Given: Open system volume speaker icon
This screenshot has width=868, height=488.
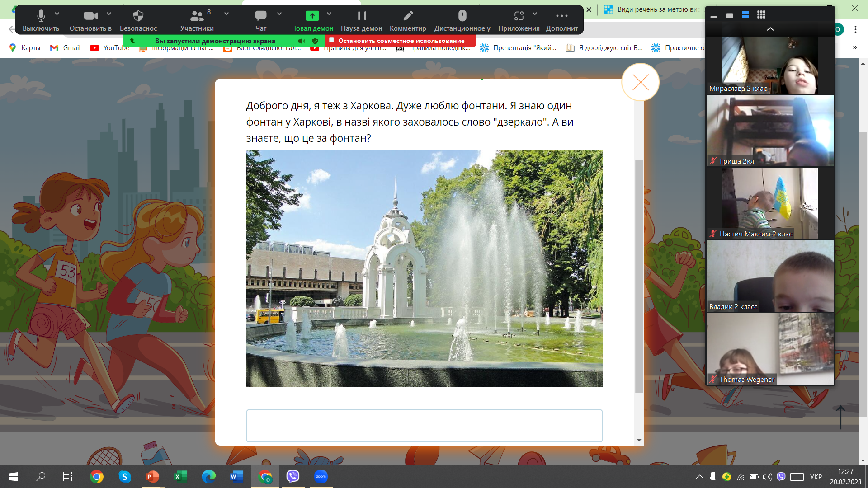Looking at the screenshot, I should coord(767,477).
